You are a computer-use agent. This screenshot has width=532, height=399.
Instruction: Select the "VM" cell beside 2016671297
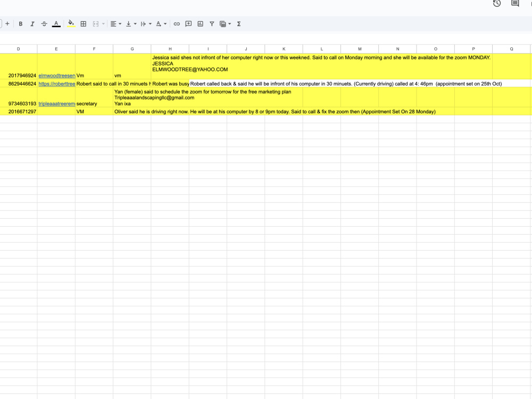tap(94, 111)
